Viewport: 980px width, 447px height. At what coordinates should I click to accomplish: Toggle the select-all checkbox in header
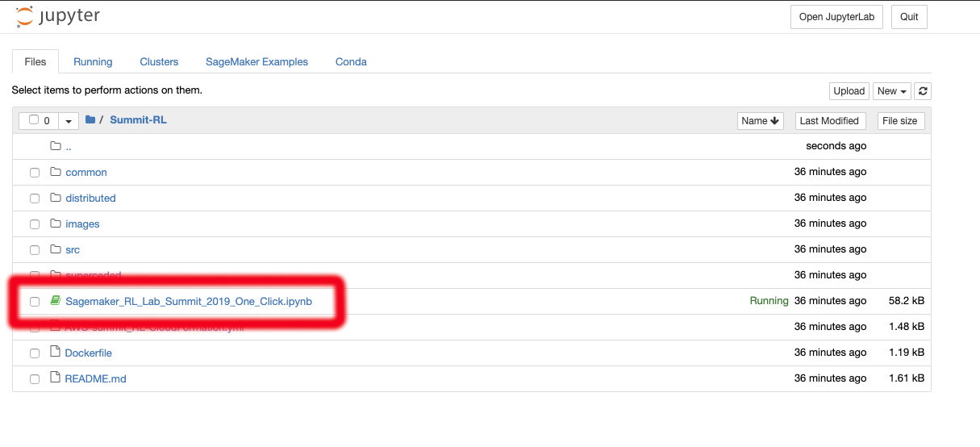click(x=34, y=120)
